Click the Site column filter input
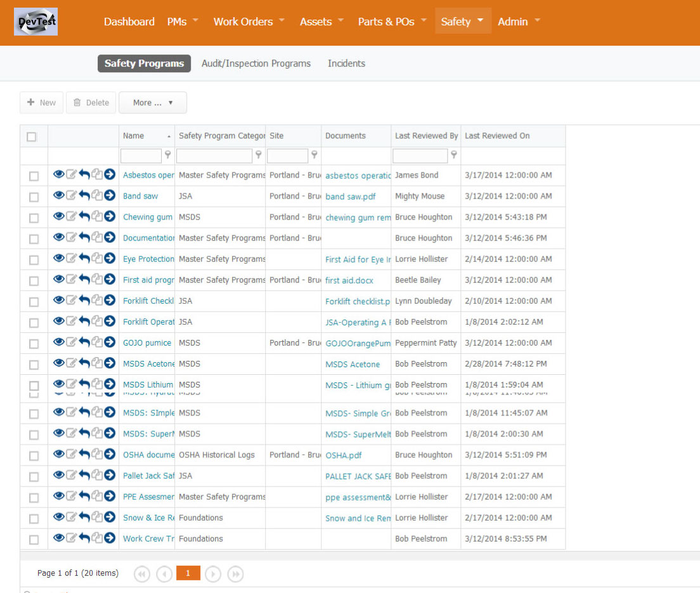 tap(287, 155)
